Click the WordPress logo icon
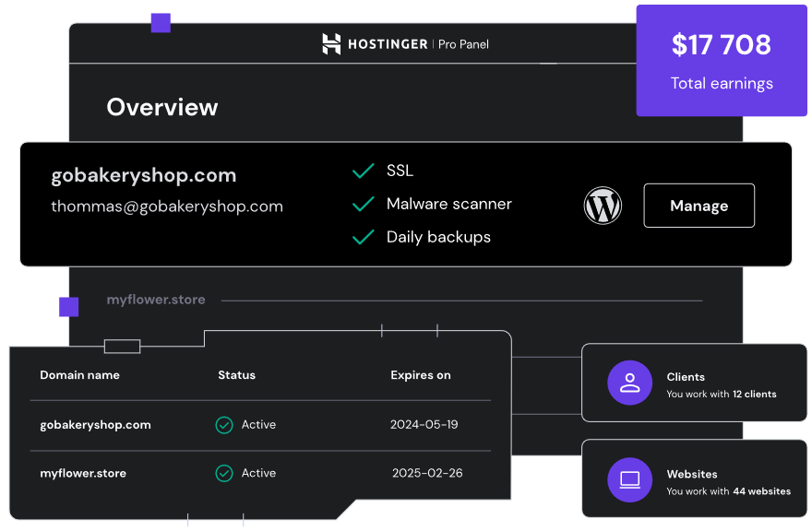The height and width of the screenshot is (531, 812). (603, 206)
